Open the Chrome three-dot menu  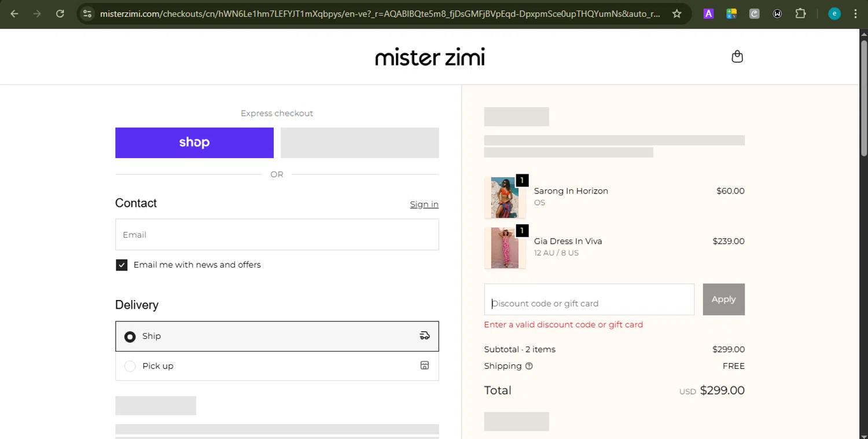855,14
